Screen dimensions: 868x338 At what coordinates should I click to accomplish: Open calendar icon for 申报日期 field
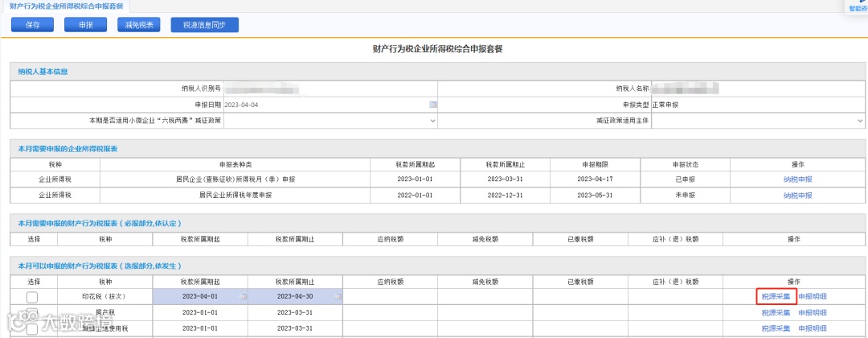[x=433, y=104]
